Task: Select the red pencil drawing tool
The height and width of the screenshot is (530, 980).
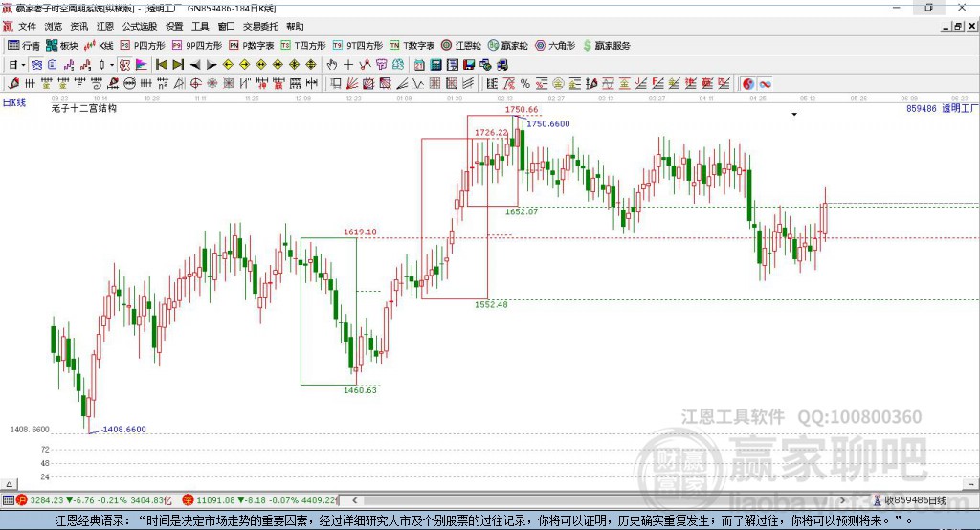Action: point(13,84)
